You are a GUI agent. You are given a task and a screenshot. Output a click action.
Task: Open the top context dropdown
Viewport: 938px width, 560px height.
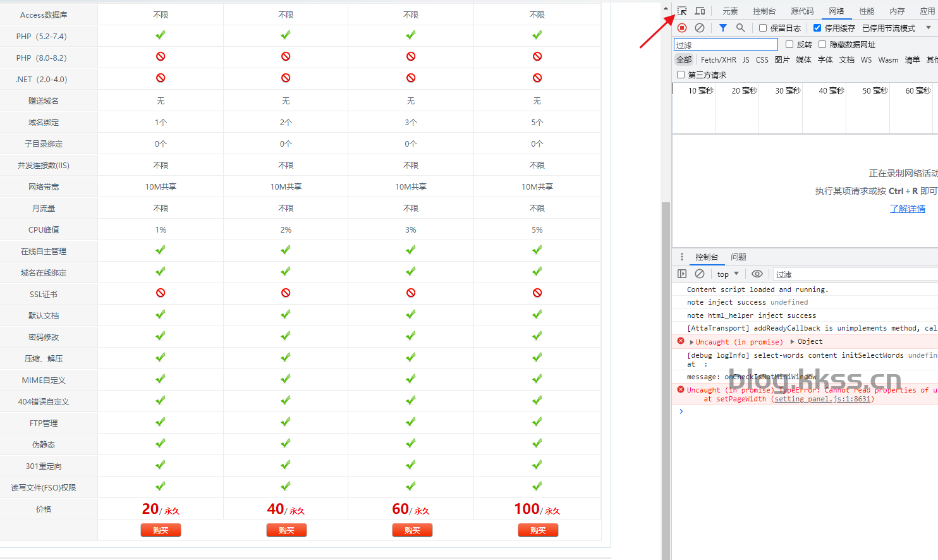(x=728, y=274)
